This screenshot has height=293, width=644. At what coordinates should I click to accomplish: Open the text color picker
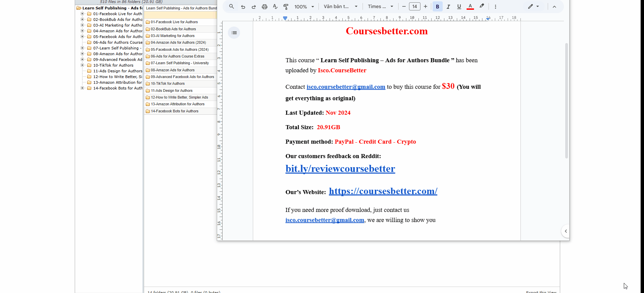(x=470, y=6)
